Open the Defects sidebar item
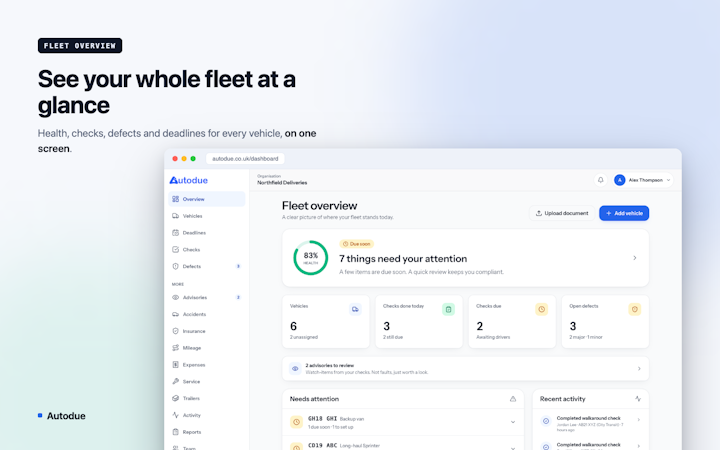 (x=207, y=266)
